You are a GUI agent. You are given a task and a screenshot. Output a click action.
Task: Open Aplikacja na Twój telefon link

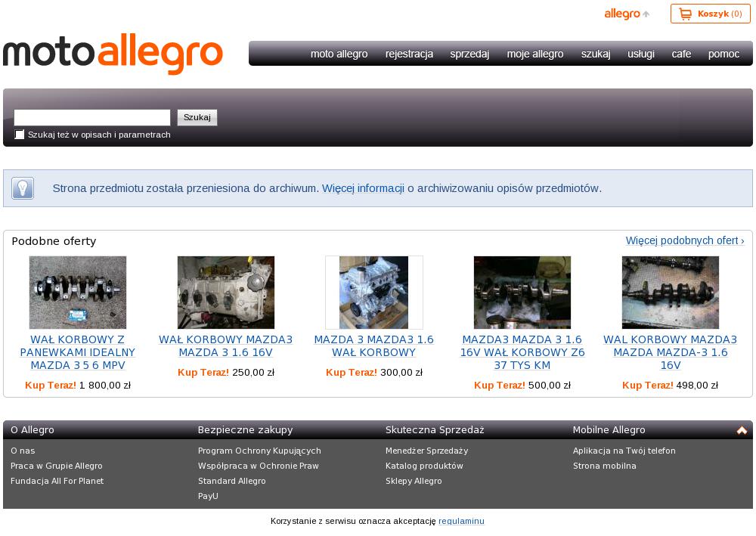pyautogui.click(x=624, y=451)
